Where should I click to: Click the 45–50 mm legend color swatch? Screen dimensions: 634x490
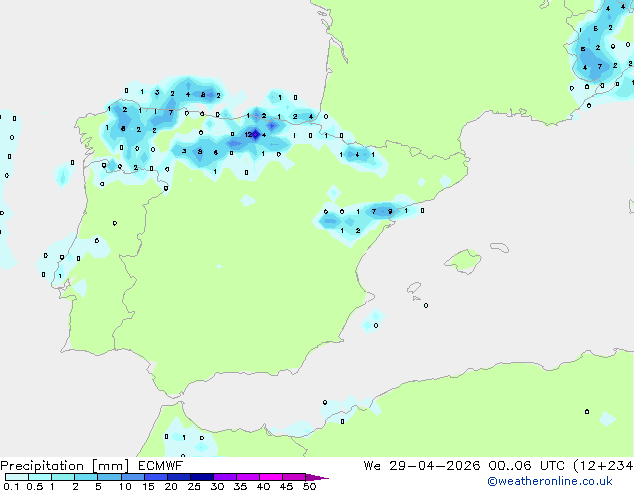294,477
